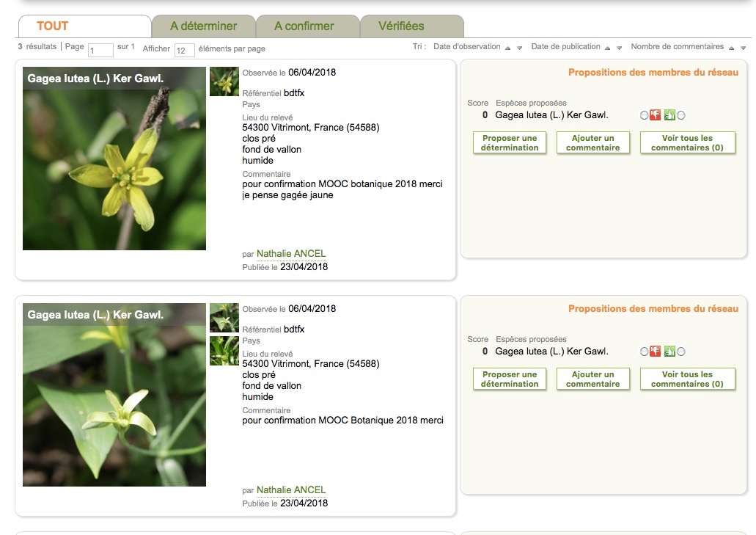Click Proposer une détermination on the first observation

pyautogui.click(x=509, y=142)
